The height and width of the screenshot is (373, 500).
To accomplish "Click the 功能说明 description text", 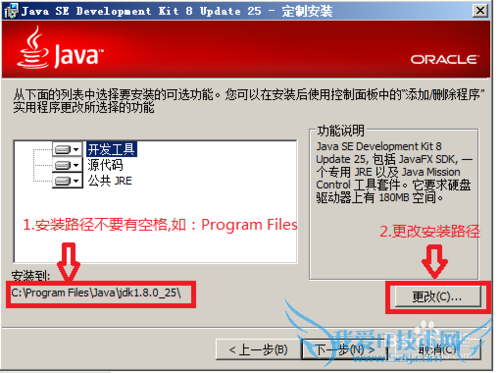I will [393, 172].
